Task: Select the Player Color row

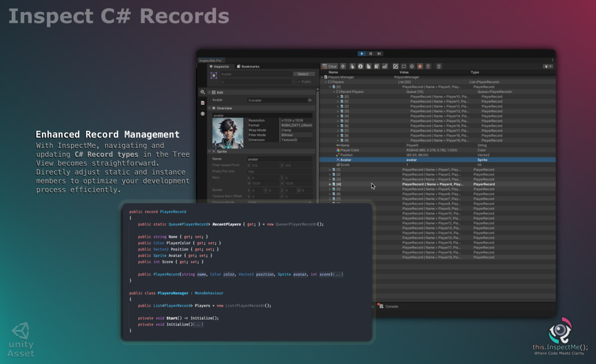Action: click(438, 150)
